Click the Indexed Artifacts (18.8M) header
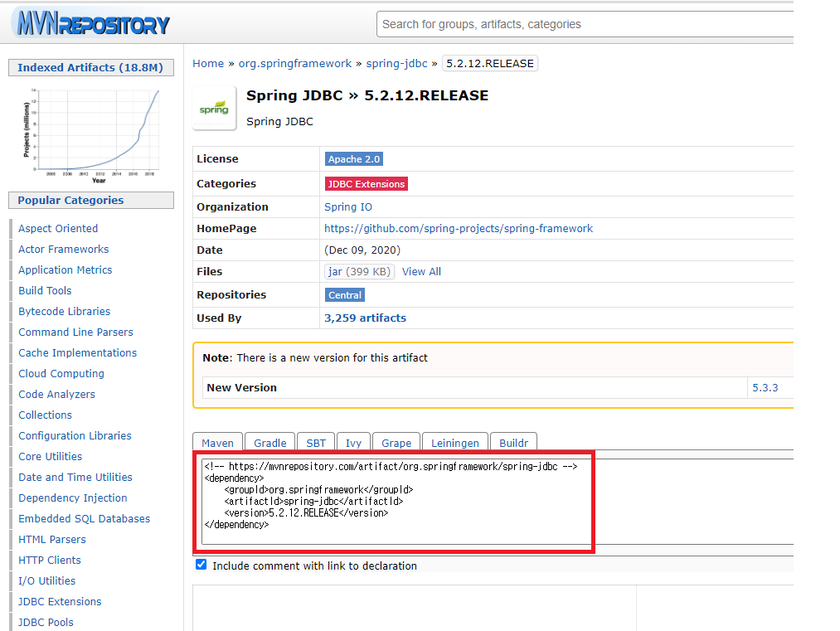Screen dimensions: 840x631 [x=91, y=67]
